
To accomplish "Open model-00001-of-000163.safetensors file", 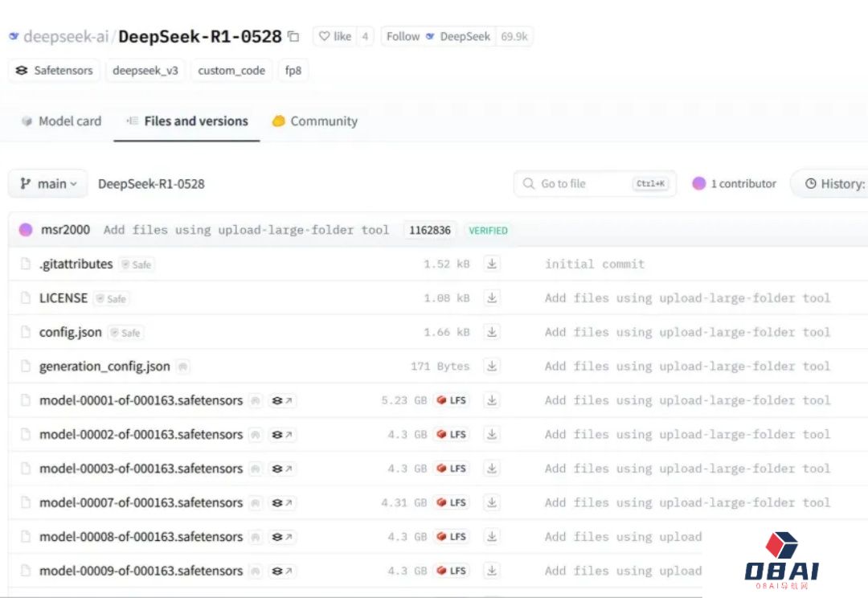I will (141, 400).
